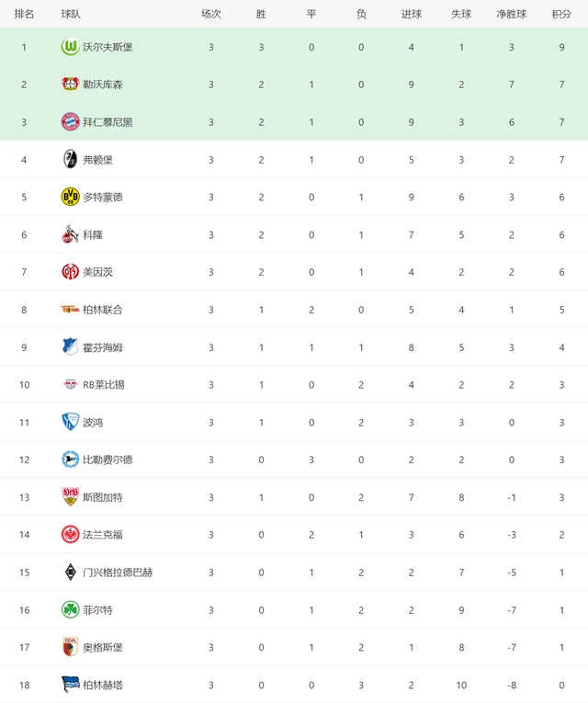Click the 排名 column header

coord(24,14)
